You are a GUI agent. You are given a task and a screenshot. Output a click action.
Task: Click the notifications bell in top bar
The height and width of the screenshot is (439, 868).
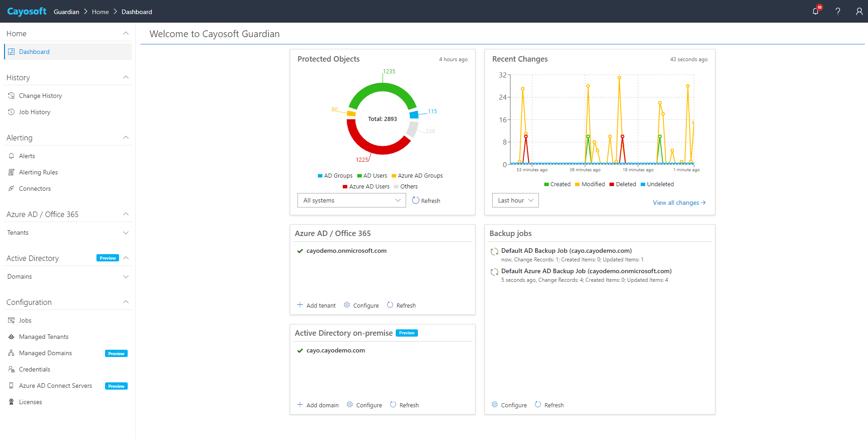pos(815,11)
